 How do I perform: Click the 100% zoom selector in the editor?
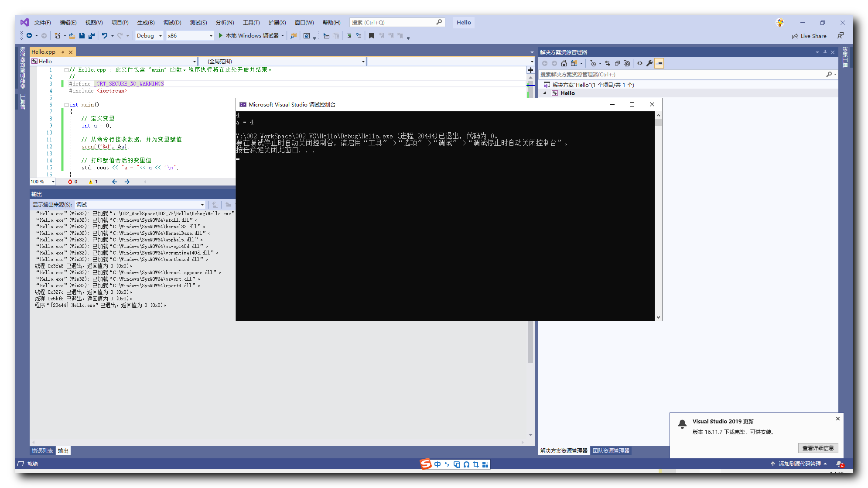pos(41,181)
